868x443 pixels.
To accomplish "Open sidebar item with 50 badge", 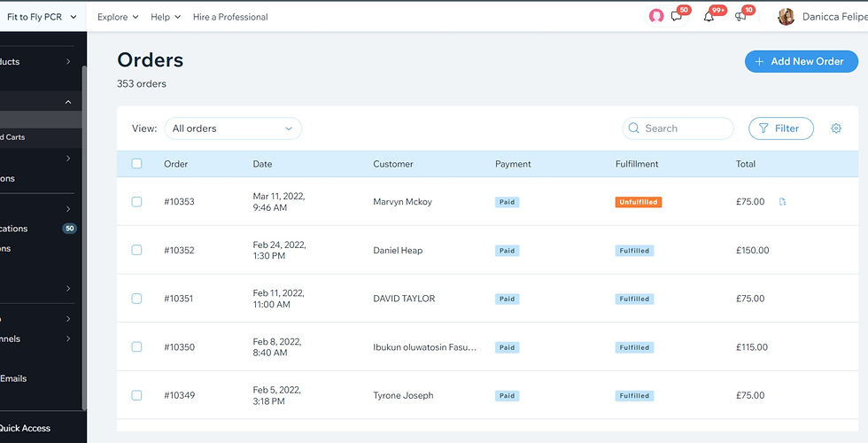I will (37, 229).
